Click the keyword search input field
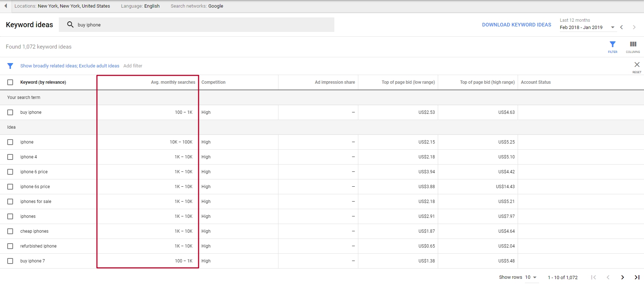 (196, 25)
